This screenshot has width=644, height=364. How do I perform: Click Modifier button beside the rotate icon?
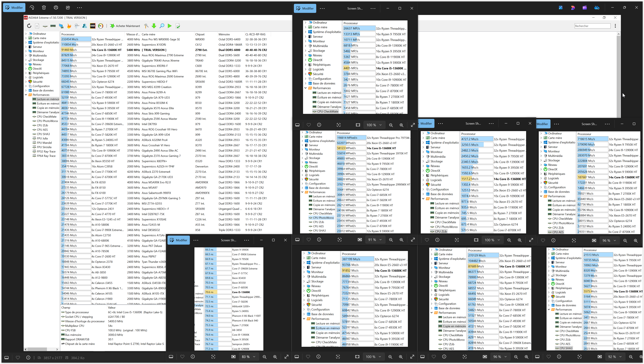[x=14, y=8]
